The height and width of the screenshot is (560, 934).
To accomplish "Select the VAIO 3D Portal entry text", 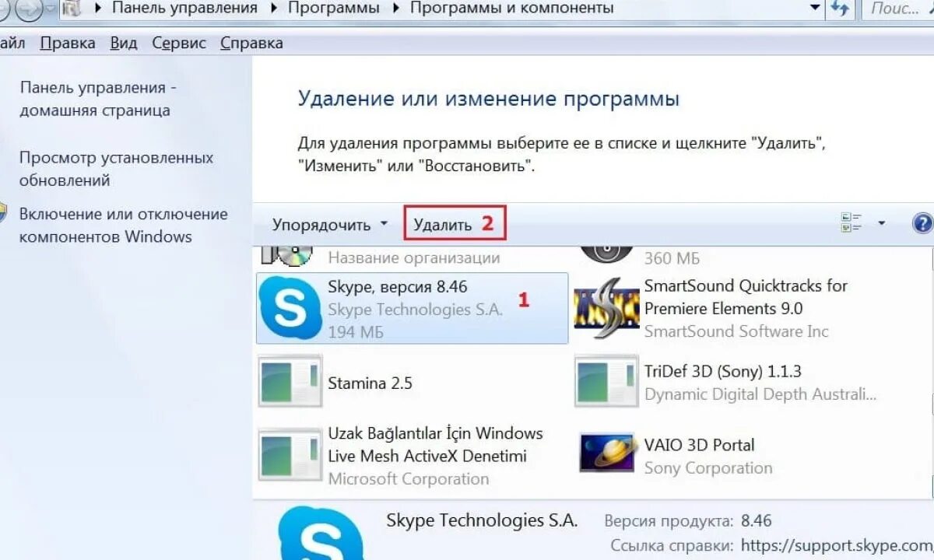I will tap(700, 446).
